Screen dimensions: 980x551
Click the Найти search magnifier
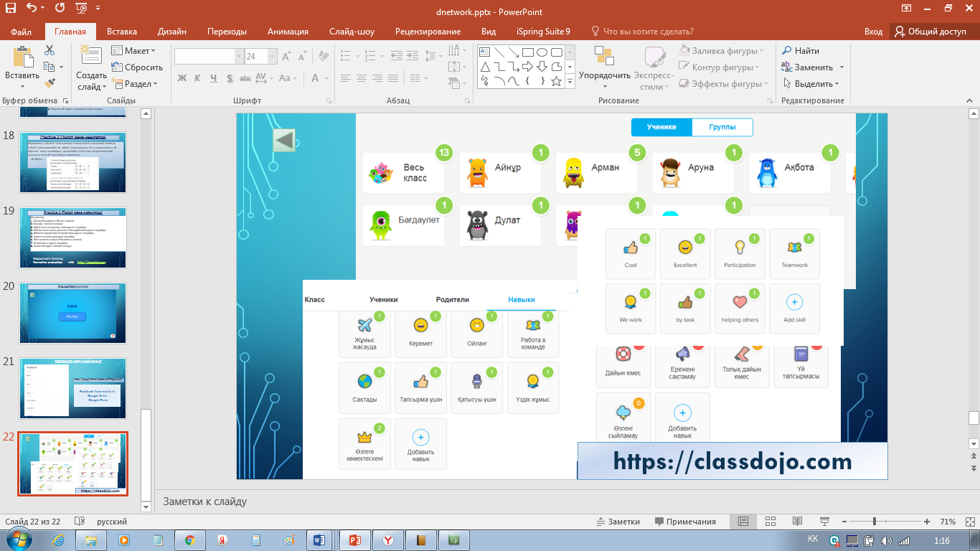pyautogui.click(x=786, y=51)
